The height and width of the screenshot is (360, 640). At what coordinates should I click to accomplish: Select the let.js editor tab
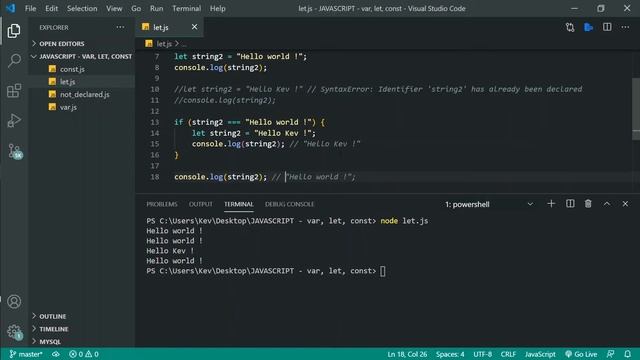[169, 27]
